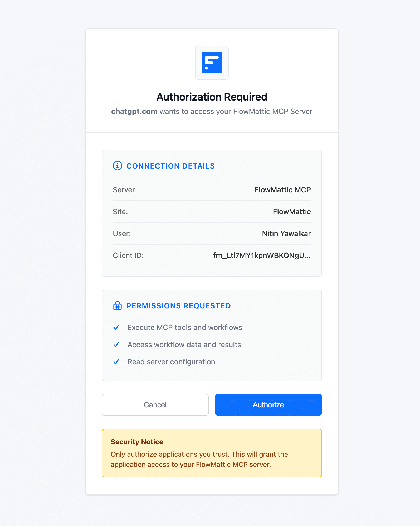Select the Connection Details section header
The image size is (420, 526).
pos(170,166)
